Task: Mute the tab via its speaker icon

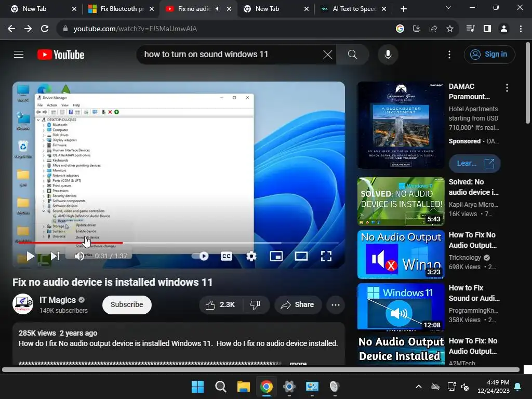Action: pyautogui.click(x=218, y=9)
